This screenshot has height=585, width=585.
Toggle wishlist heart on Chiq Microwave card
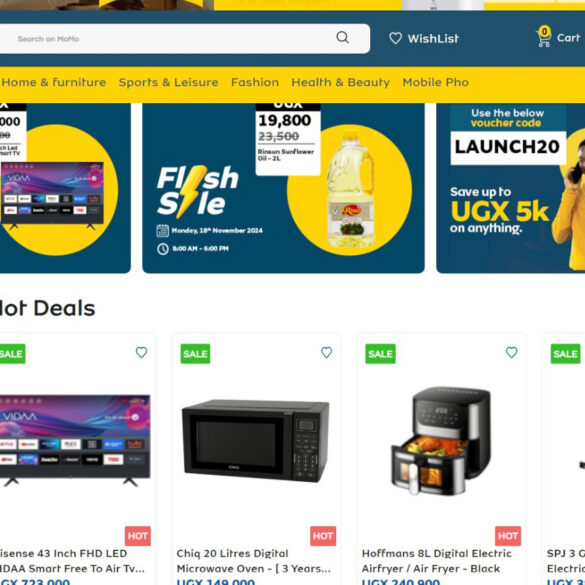(x=326, y=352)
